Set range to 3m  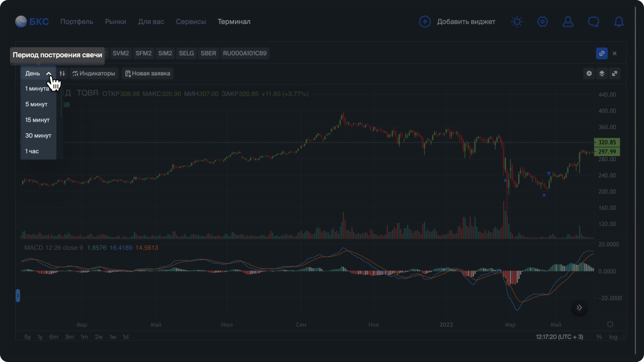click(69, 337)
